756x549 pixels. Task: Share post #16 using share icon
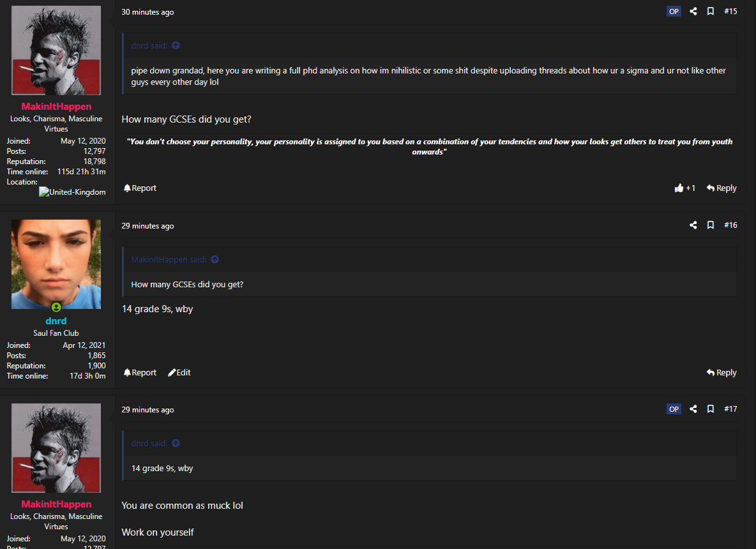(693, 225)
